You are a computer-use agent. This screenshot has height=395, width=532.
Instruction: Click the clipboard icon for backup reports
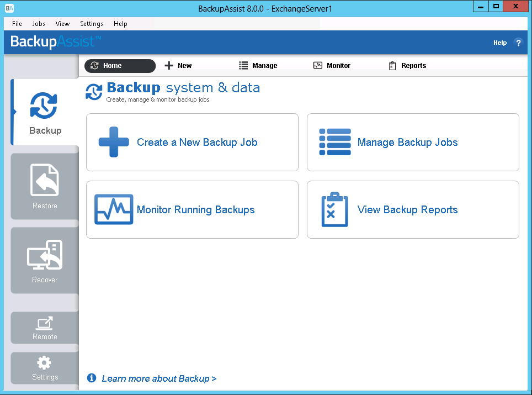pyautogui.click(x=334, y=209)
